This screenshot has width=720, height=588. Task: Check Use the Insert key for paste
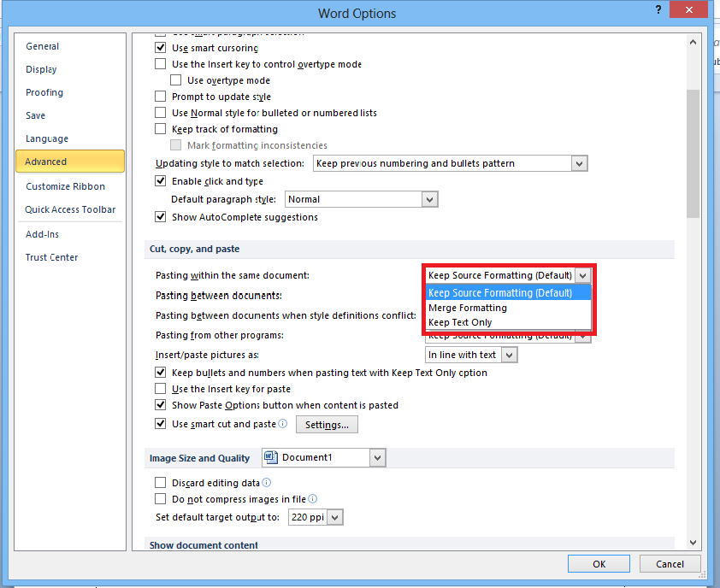160,389
